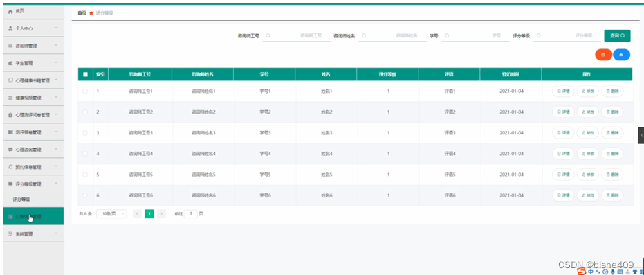Click 删除 for row 咨询师工号5
The image size is (644, 275).
pyautogui.click(x=612, y=175)
